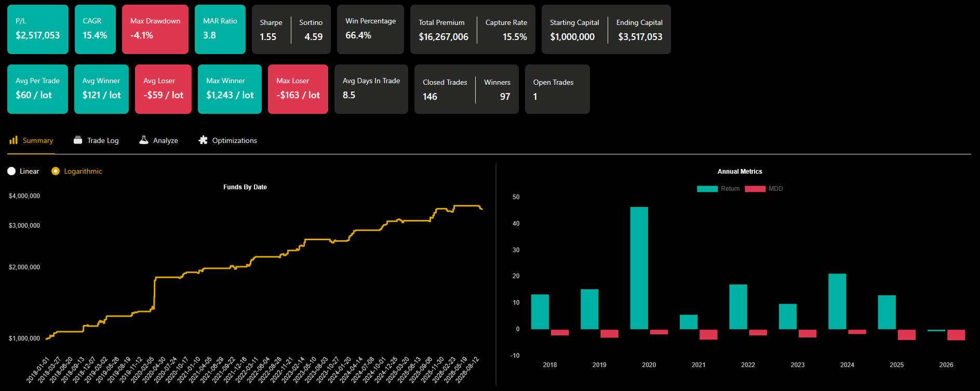Click the Trade Log tab icon

78,140
